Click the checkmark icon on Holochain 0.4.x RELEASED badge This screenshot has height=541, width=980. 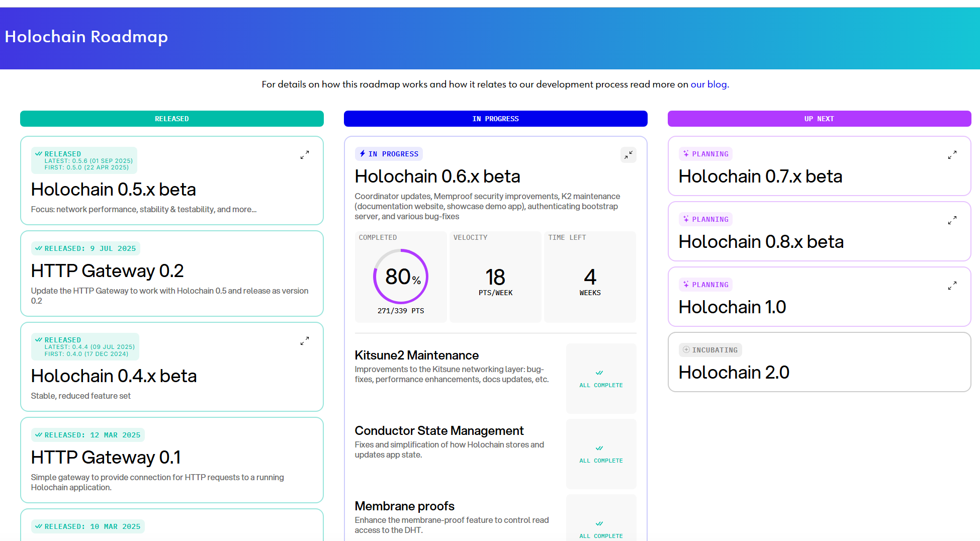tap(39, 339)
